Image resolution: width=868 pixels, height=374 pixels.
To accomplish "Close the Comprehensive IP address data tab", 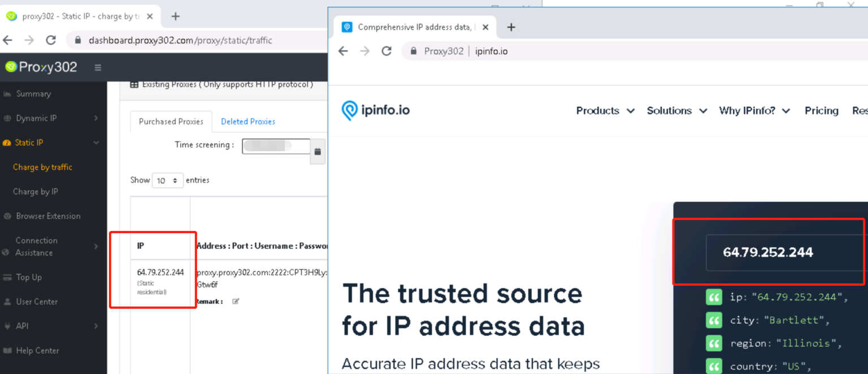I will point(485,27).
